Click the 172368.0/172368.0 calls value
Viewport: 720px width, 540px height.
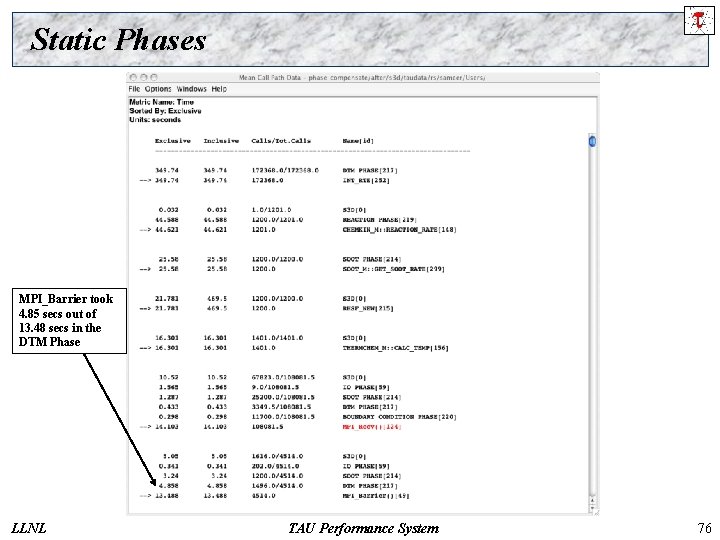pyautogui.click(x=285, y=170)
